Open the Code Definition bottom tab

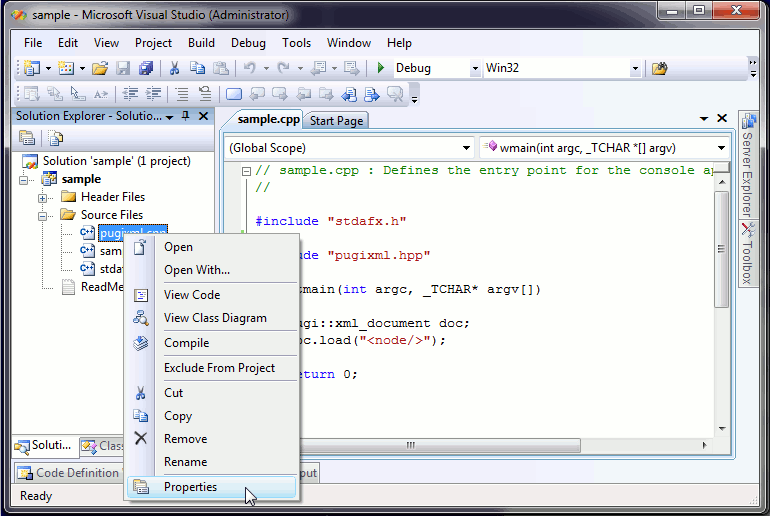pos(70,473)
